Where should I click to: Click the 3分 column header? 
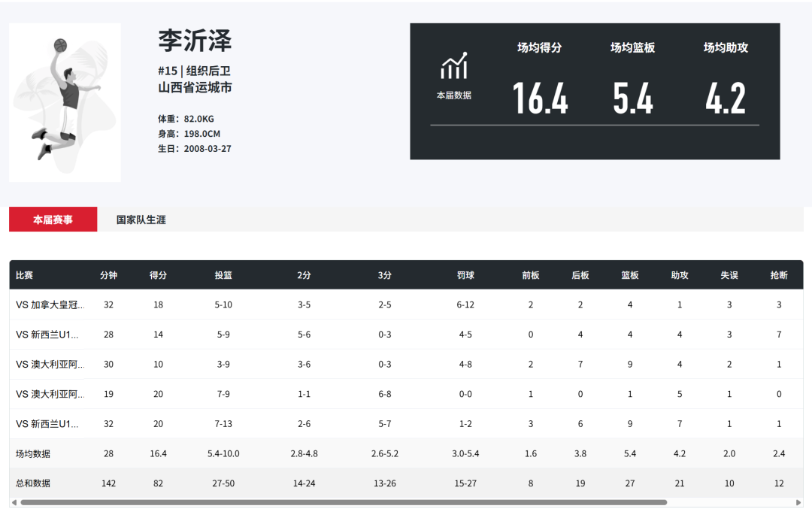coord(385,275)
